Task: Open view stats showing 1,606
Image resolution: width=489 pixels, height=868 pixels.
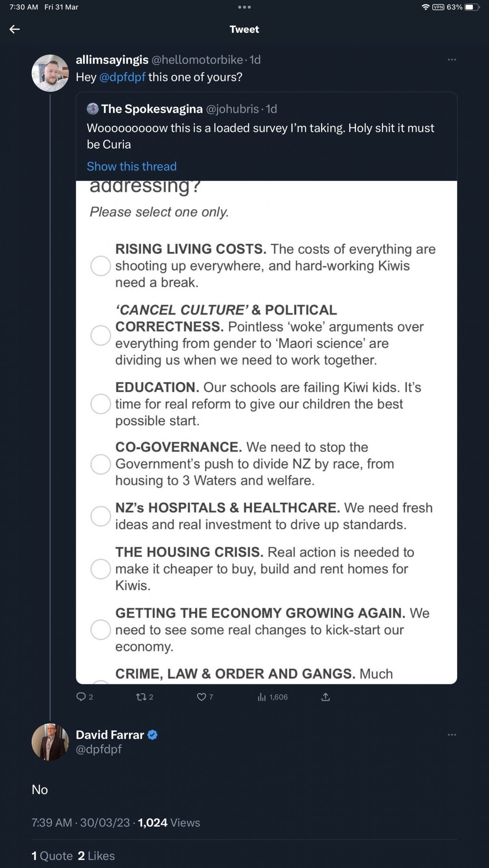Action: (x=273, y=697)
